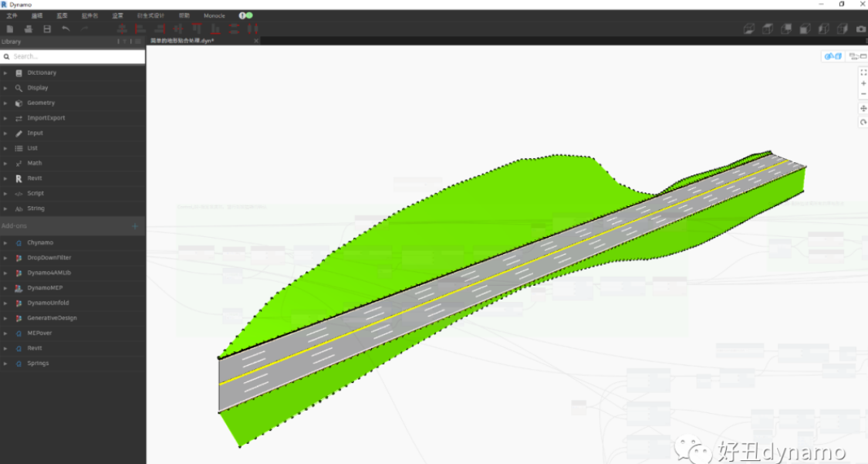Open the Monocle menu

point(214,15)
